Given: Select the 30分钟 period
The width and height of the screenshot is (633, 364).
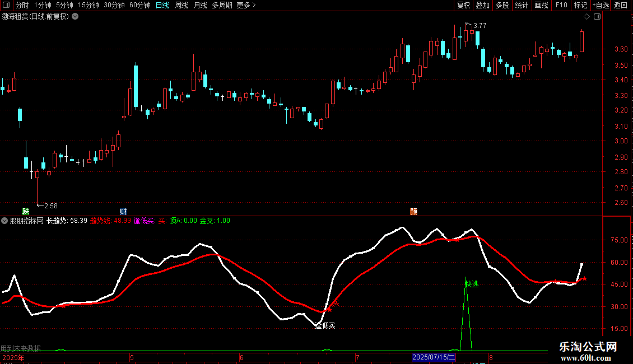Looking at the screenshot, I should point(114,5).
